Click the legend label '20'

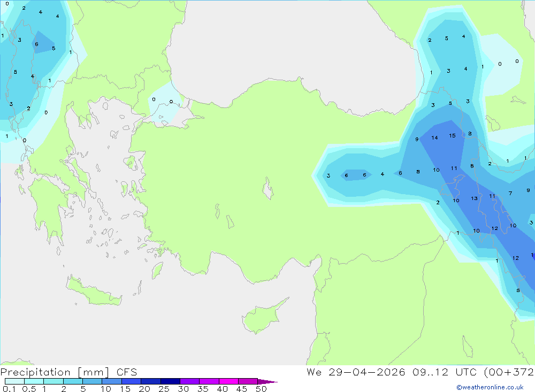144,389
